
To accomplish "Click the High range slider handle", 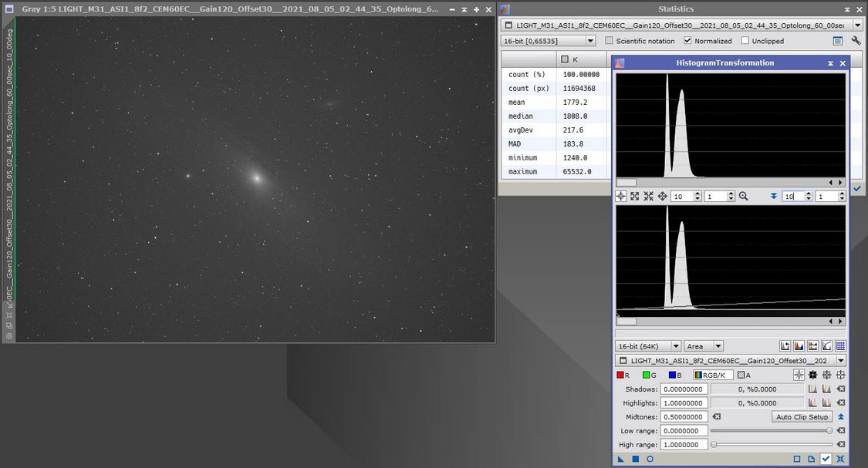I will (x=714, y=444).
